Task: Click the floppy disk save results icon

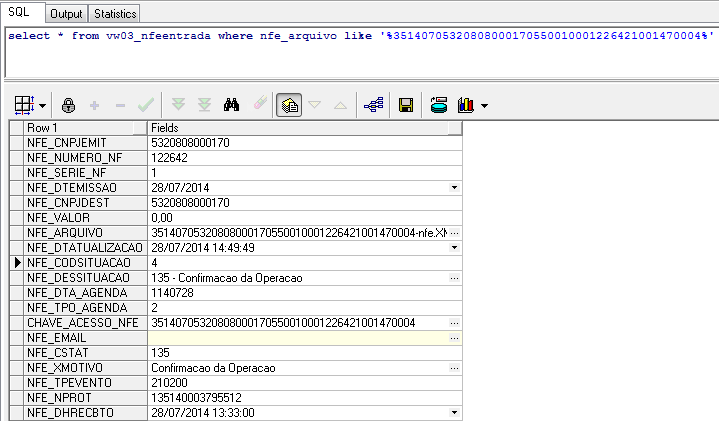Action: coord(406,105)
